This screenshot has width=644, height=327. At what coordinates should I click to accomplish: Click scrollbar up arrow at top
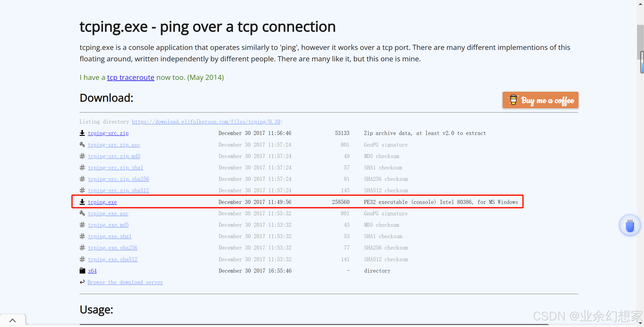click(x=640, y=4)
